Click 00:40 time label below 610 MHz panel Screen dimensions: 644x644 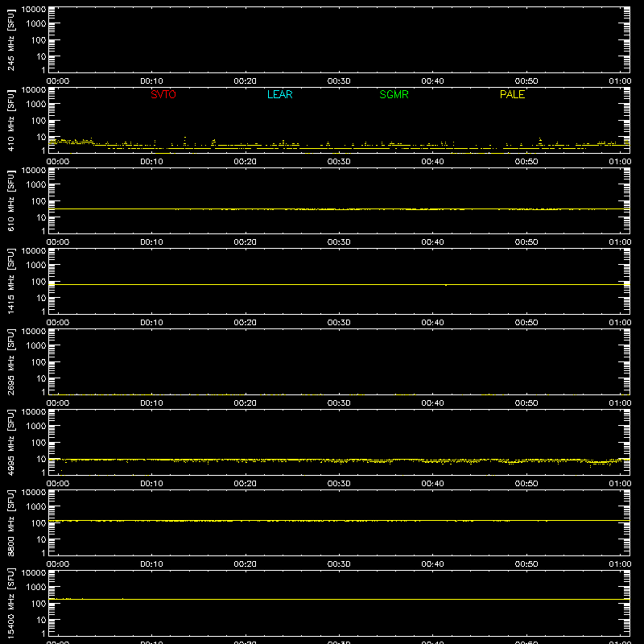(x=432, y=242)
